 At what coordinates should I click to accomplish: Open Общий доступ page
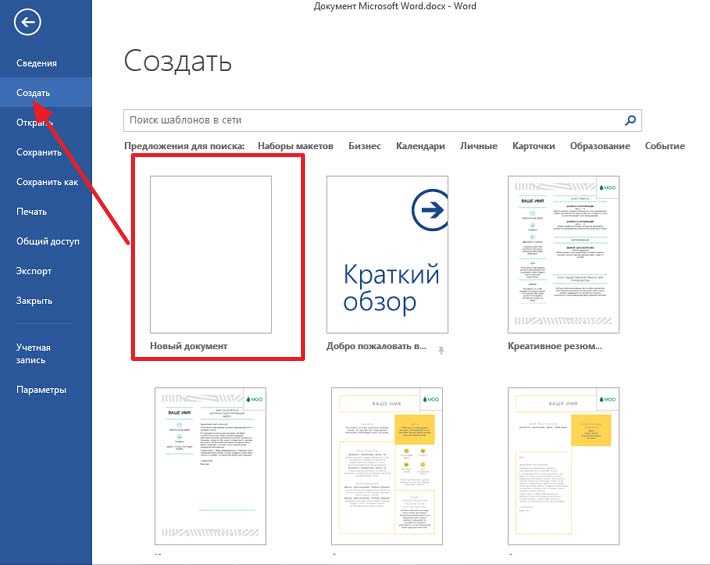pyautogui.click(x=48, y=242)
